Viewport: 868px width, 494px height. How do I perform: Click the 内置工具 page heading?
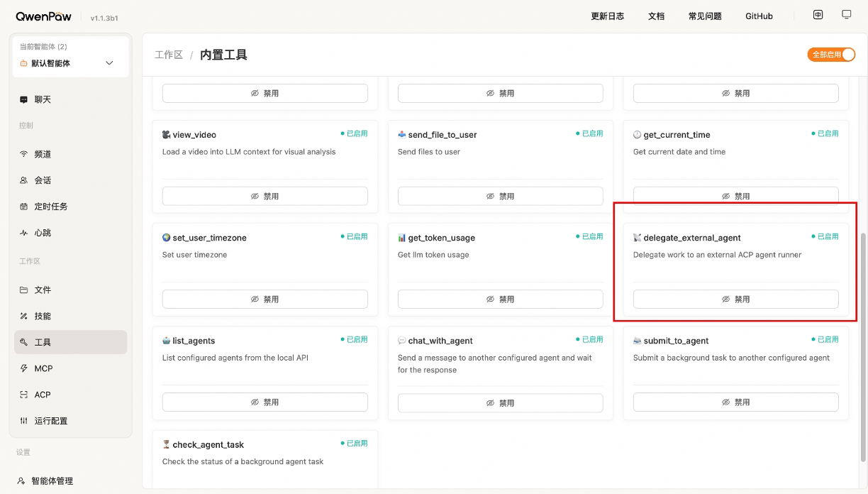coord(223,55)
